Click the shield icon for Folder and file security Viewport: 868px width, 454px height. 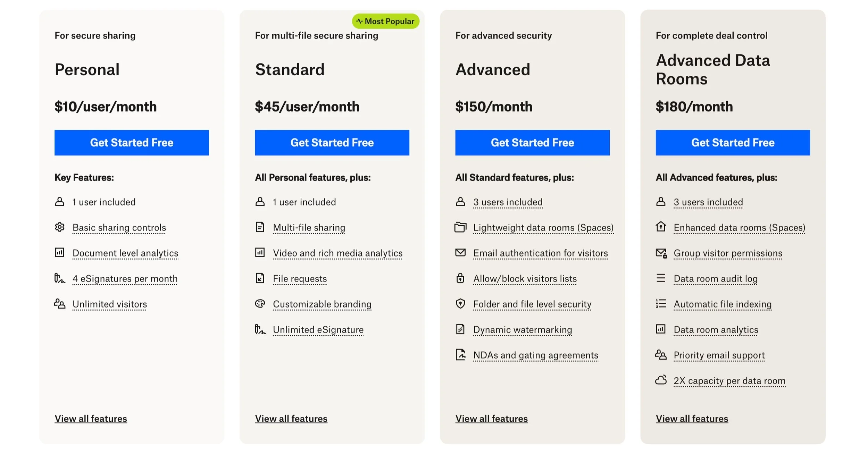click(460, 304)
